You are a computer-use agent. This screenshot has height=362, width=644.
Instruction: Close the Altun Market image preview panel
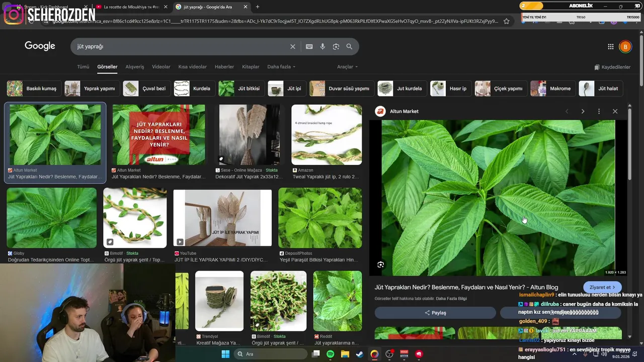point(615,111)
